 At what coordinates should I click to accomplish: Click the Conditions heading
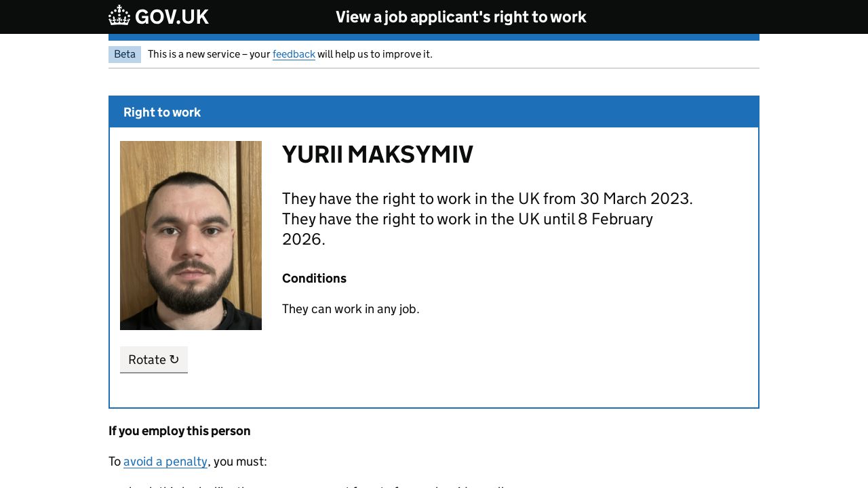click(x=314, y=279)
